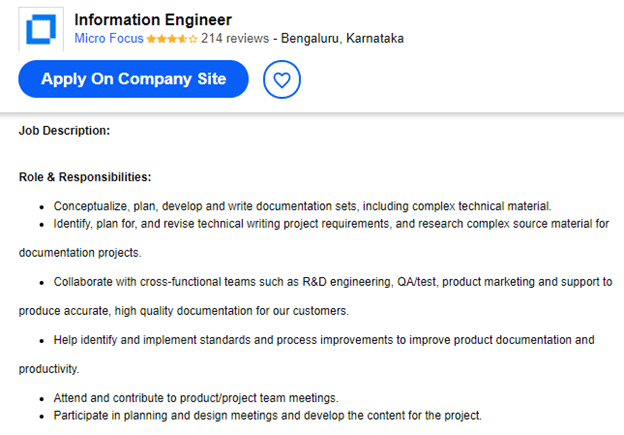Click the Bengaluru, Karnataka location text
Viewport: 624px width, 435px height.
[x=342, y=39]
